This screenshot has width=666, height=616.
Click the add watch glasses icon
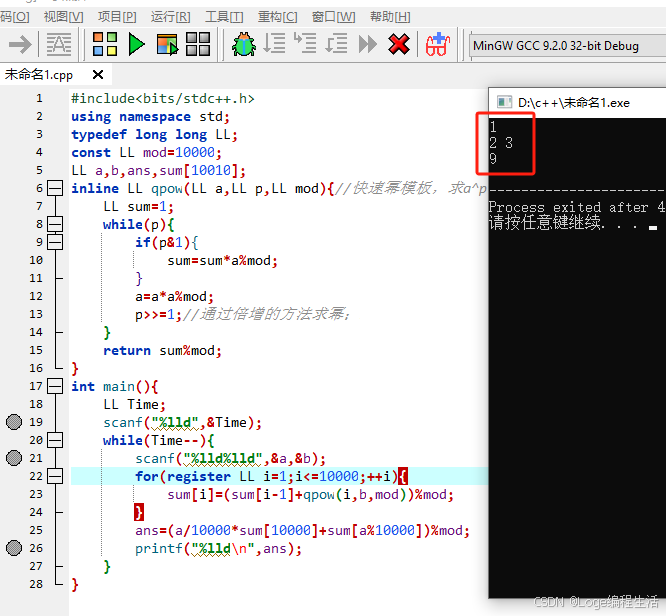coord(437,44)
